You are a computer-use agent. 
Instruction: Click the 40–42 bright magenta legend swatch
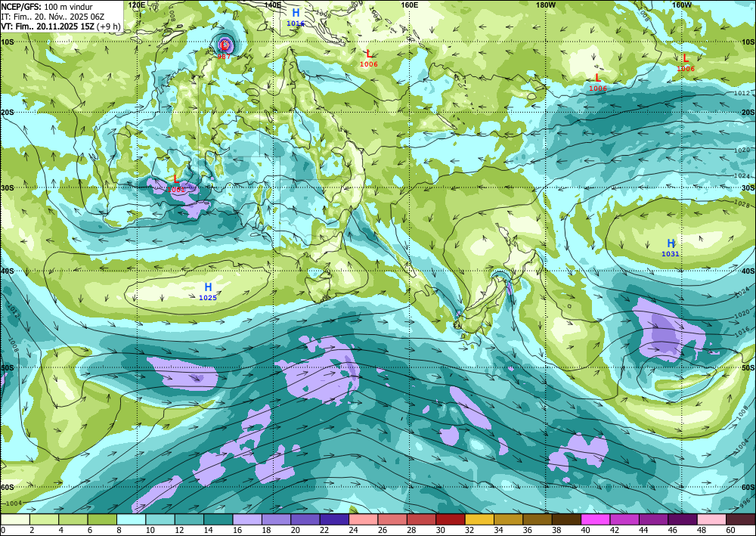[595, 519]
